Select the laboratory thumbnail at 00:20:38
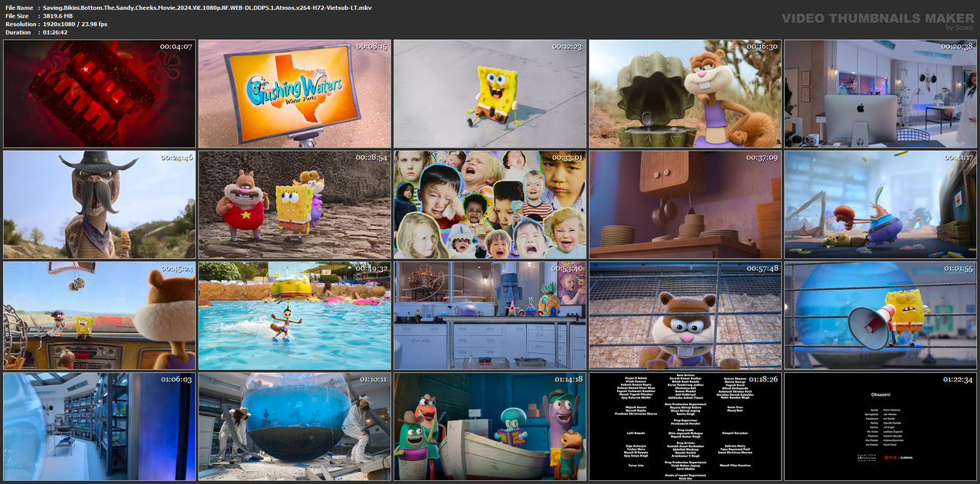This screenshot has height=484, width=980. coord(880,93)
